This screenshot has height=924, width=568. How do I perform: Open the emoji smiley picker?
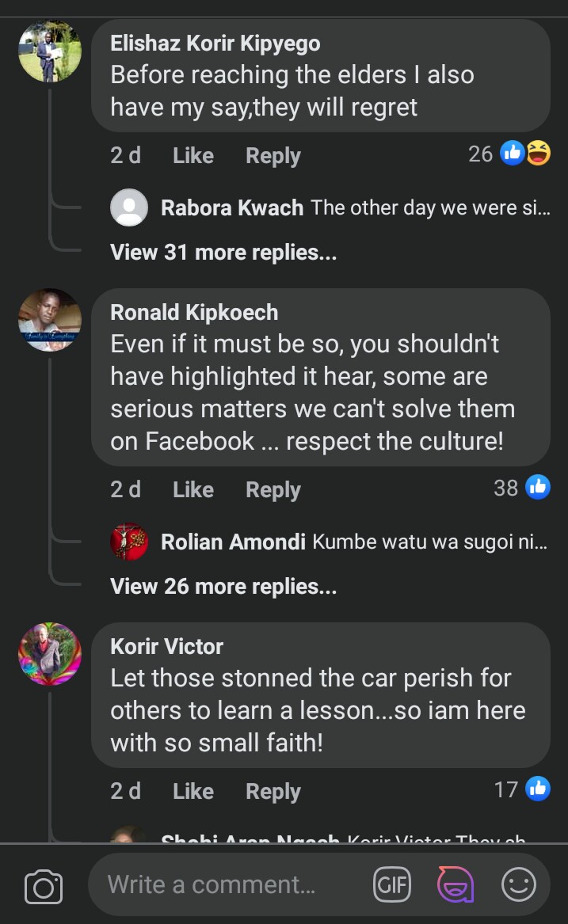[x=519, y=884]
